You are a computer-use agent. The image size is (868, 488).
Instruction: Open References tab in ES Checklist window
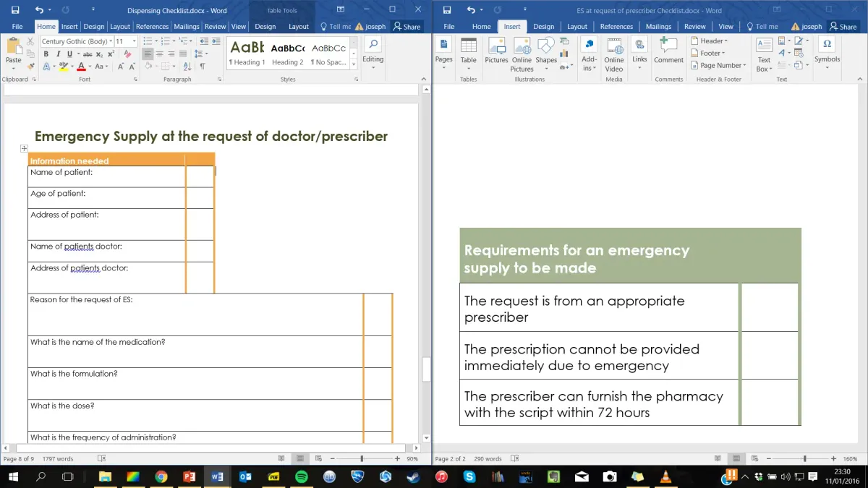point(616,27)
